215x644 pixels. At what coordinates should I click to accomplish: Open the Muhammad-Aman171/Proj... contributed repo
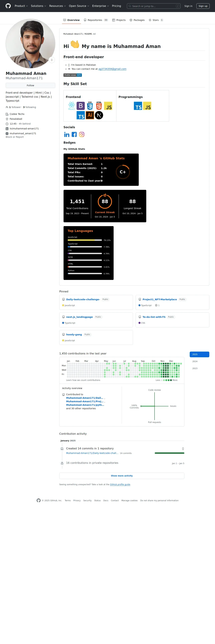[x=85, y=401]
